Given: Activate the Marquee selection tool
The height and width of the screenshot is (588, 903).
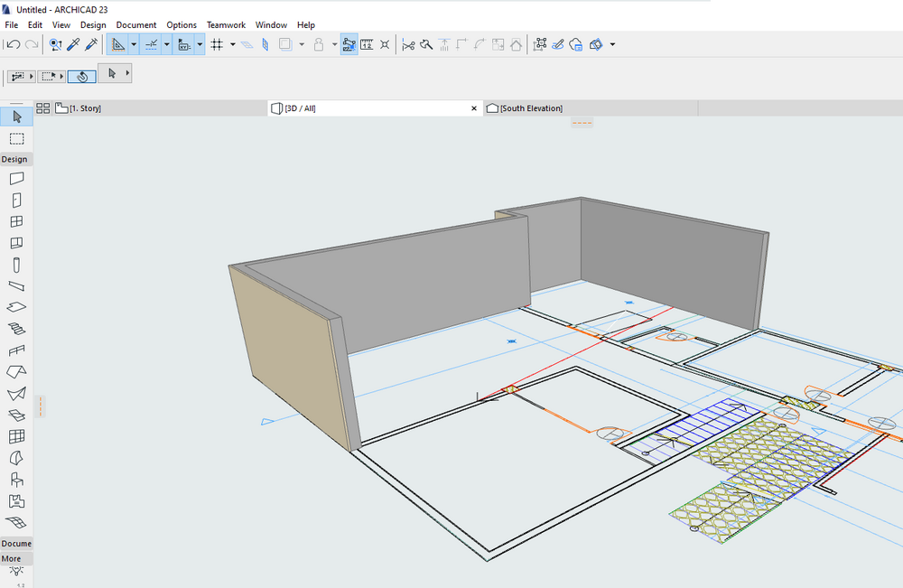Looking at the screenshot, I should (x=16, y=138).
